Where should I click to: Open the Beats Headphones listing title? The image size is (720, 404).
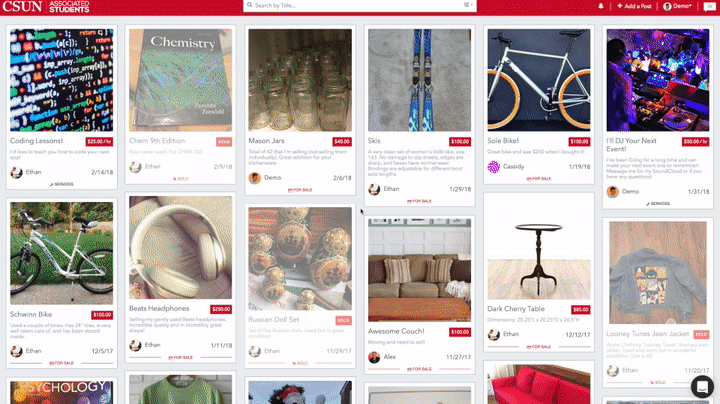tap(159, 309)
